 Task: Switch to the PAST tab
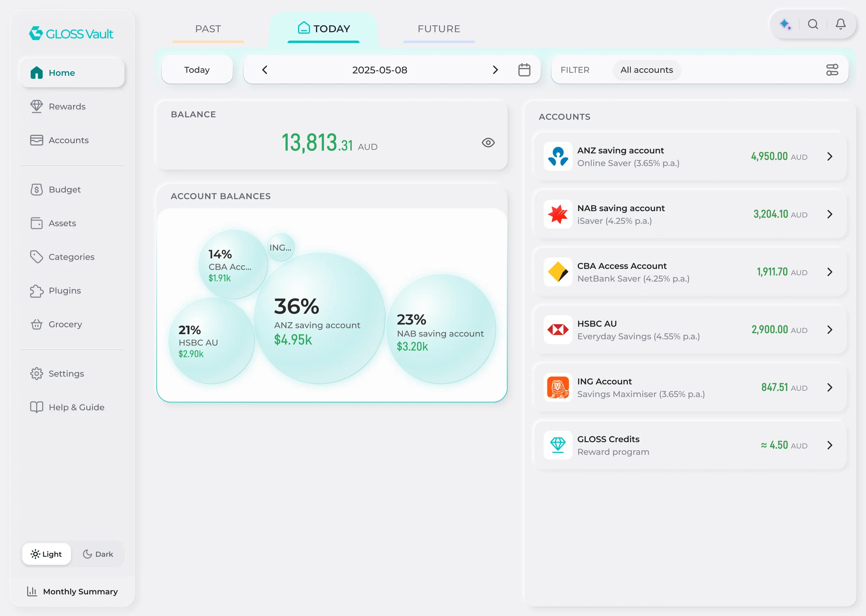pos(208,29)
